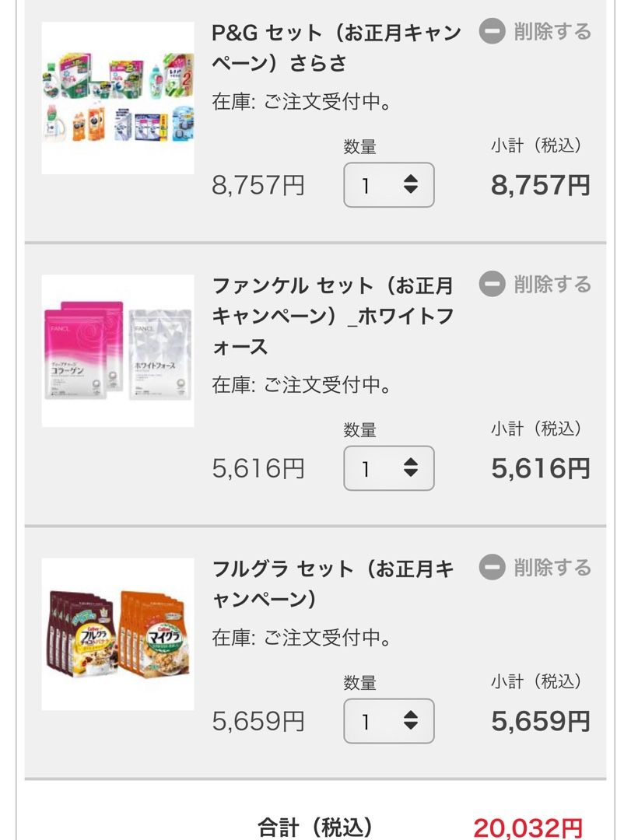Click the 合計（税込） total label
The image size is (631, 840).
(315, 828)
